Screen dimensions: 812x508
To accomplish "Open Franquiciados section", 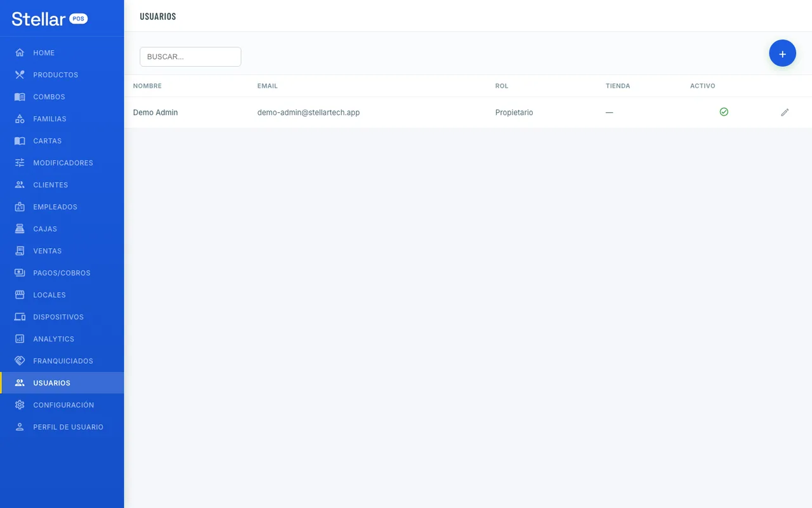I will point(62,361).
